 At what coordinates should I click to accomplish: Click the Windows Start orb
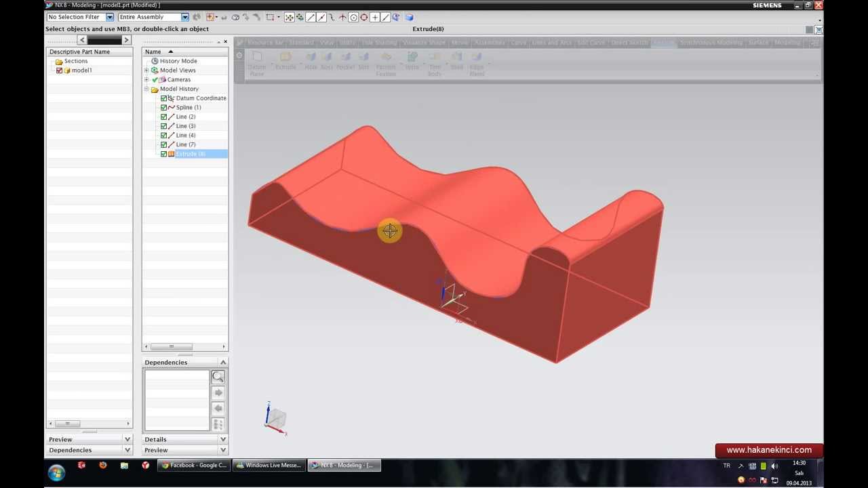pyautogui.click(x=56, y=472)
